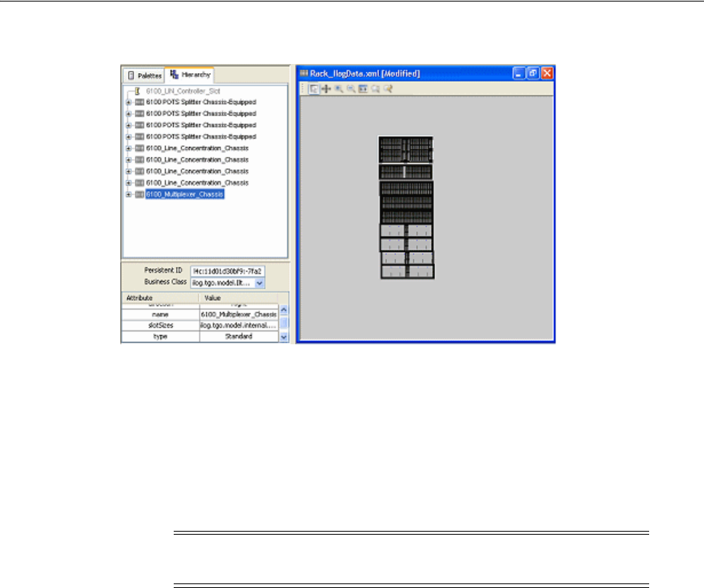Select the highlighted 6100_Multiplexer_Chassis row
Image resolution: width=704 pixels, height=588 pixels.
tap(184, 194)
